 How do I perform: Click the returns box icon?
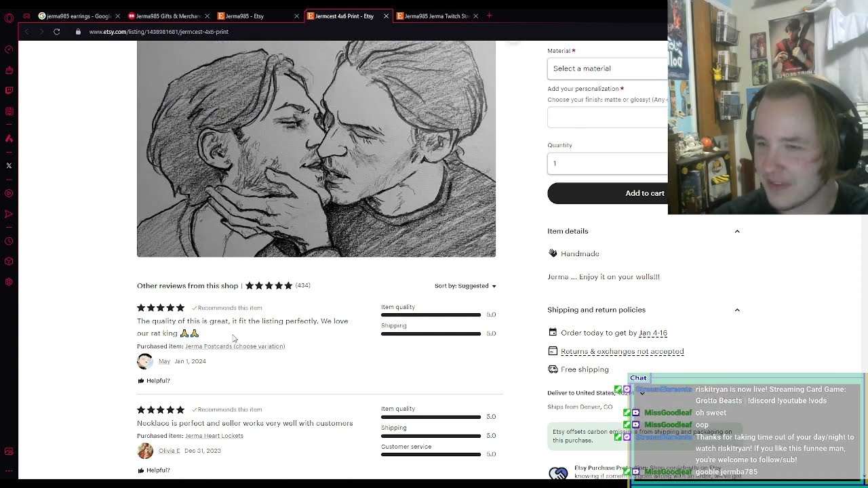pyautogui.click(x=553, y=351)
